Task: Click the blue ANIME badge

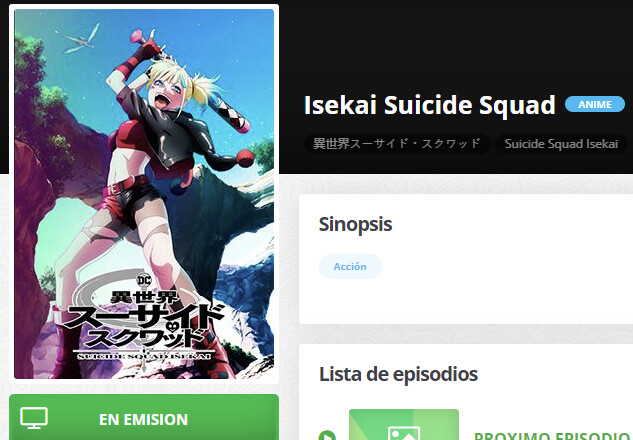Action: tap(595, 105)
